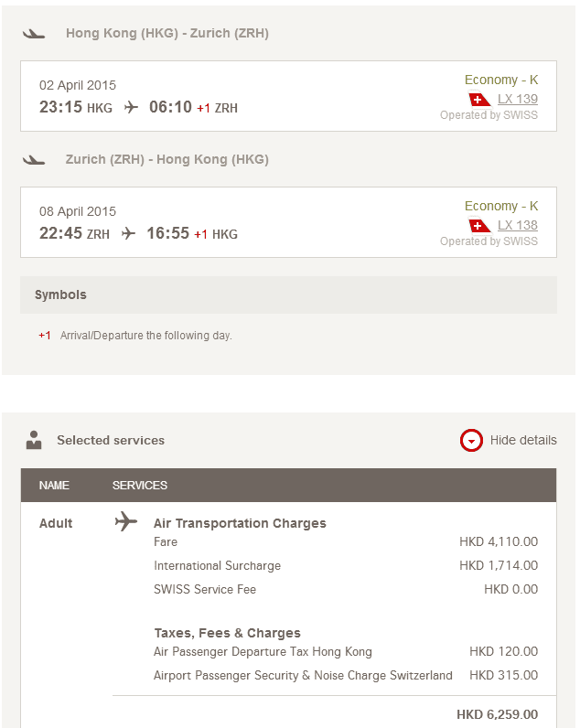Click the Economy - K label for 08 April flight
The height and width of the screenshot is (728, 580).
pos(501,206)
